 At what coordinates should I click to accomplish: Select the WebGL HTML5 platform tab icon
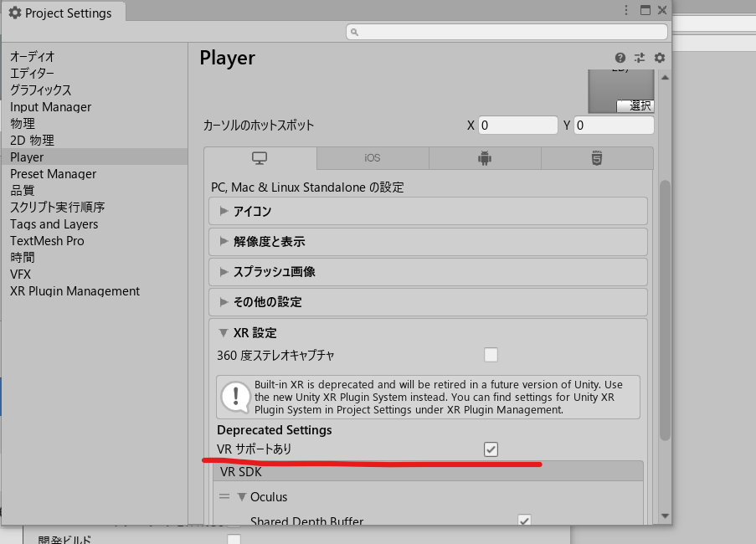pyautogui.click(x=596, y=158)
